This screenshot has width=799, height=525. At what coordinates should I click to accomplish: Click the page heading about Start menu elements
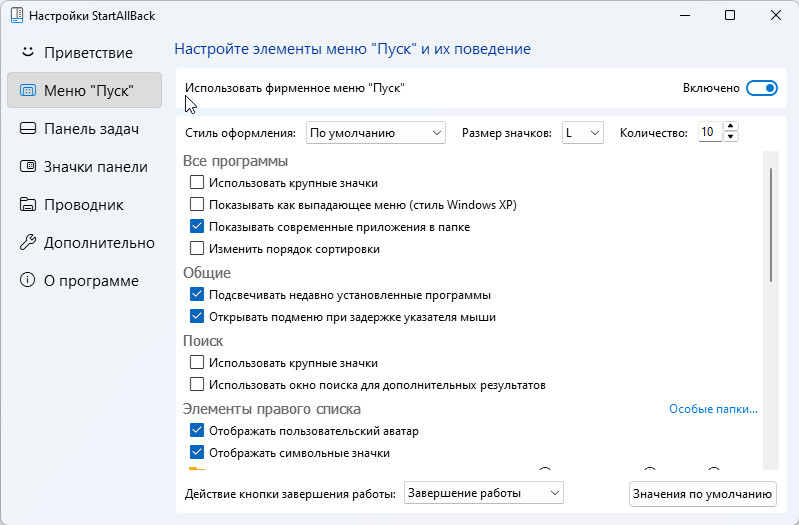pos(353,49)
